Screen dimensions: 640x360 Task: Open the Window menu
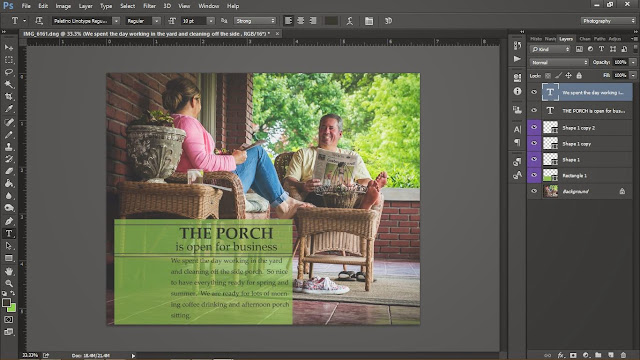(209, 6)
